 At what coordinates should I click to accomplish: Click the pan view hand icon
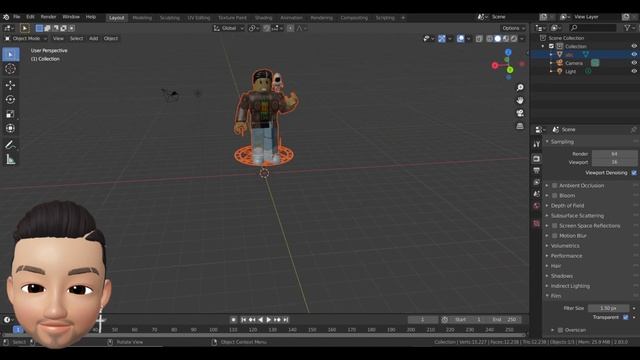coord(520,100)
